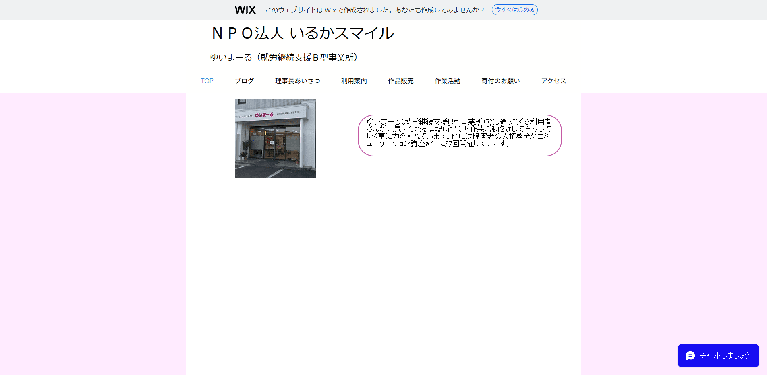Click the chat bubble icon
The image size is (767, 375).
pyautogui.click(x=690, y=355)
